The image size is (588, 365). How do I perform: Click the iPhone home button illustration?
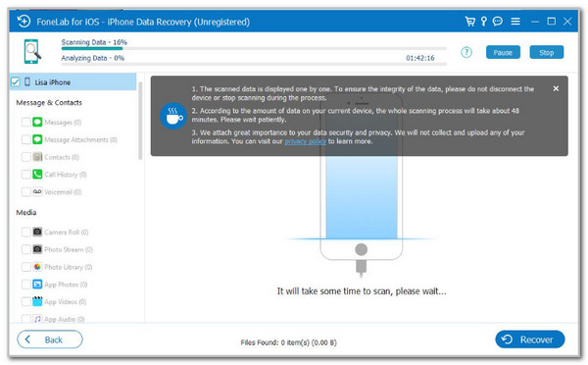point(361,249)
